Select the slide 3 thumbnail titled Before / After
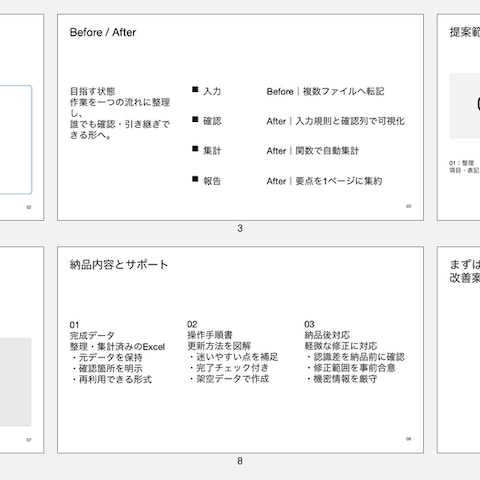Screen dimensions: 480x480 (x=240, y=117)
